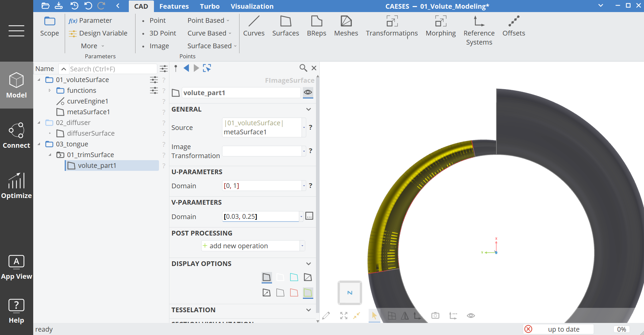The height and width of the screenshot is (335, 644).
Task: Open the Surface Based dropdown
Action: (212, 46)
